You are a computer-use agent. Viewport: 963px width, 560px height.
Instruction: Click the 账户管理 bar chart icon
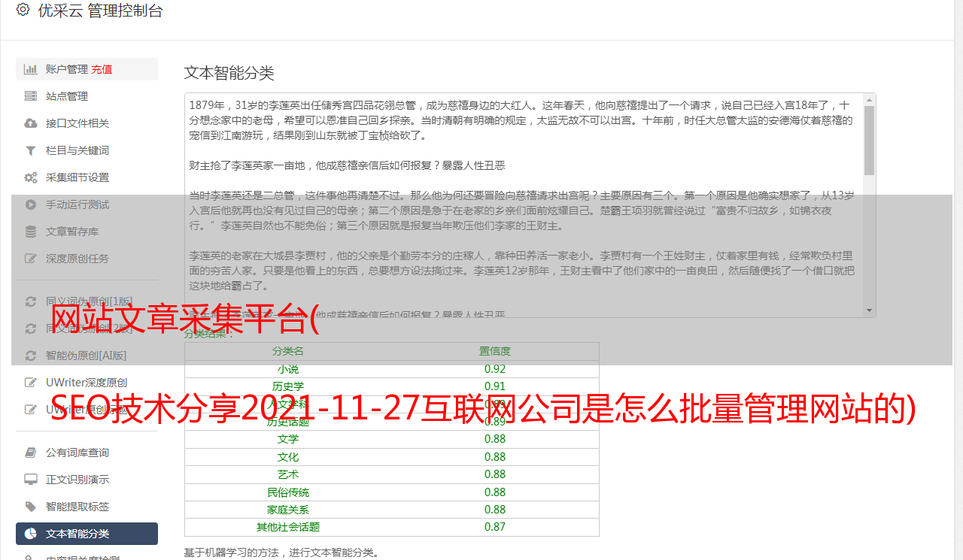click(x=31, y=69)
